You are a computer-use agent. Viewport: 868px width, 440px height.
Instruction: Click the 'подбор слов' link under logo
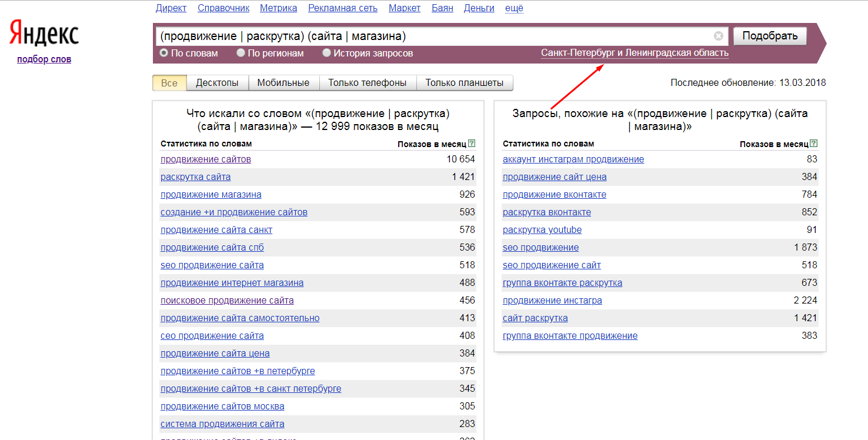pyautogui.click(x=44, y=59)
